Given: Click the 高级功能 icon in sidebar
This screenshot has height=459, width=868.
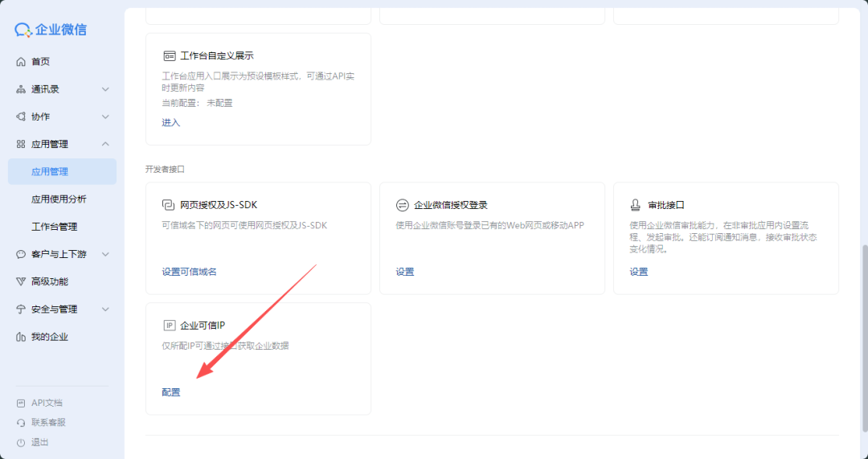Looking at the screenshot, I should pyautogui.click(x=21, y=281).
